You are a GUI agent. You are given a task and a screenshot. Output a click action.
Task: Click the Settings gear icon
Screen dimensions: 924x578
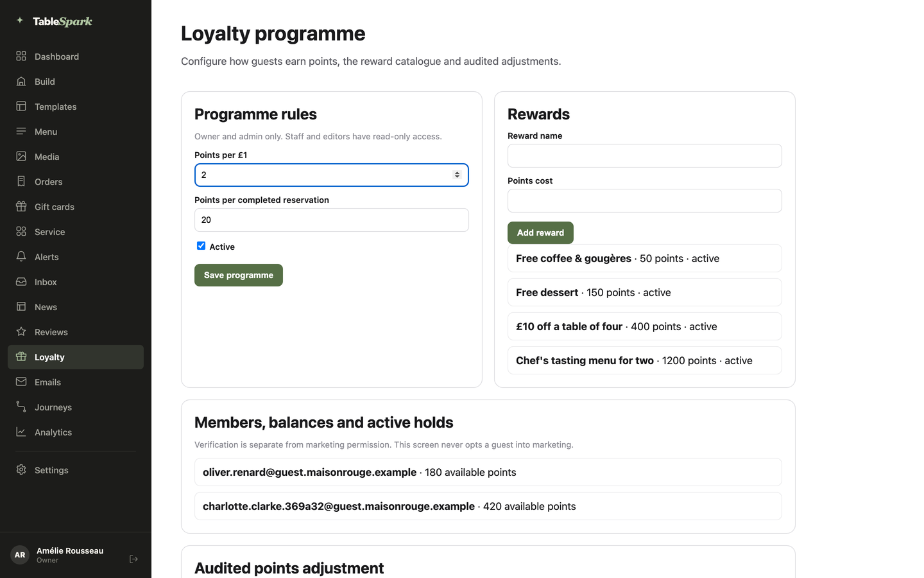point(21,470)
